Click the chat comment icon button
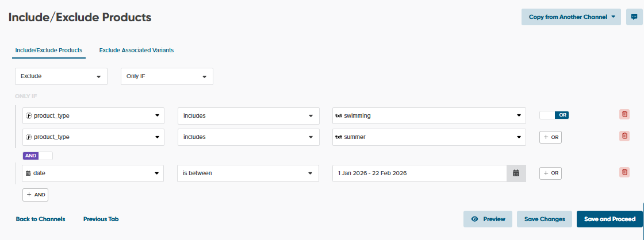Viewport: 644px width, 240px height. click(634, 17)
